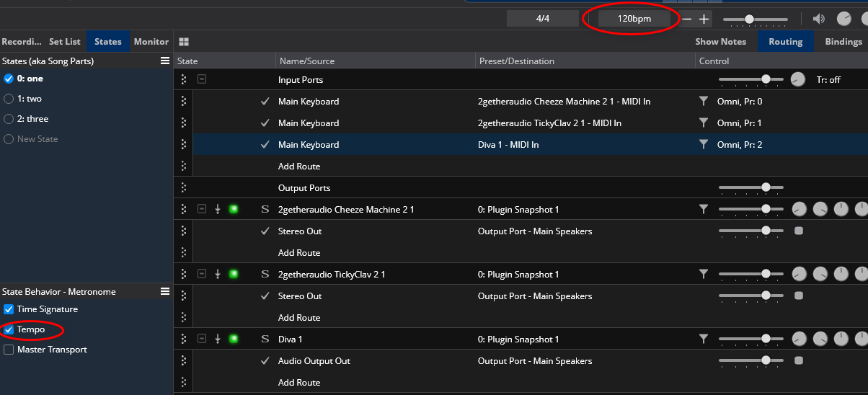
Task: Disable the Time Signature checkbox
Action: click(x=9, y=309)
